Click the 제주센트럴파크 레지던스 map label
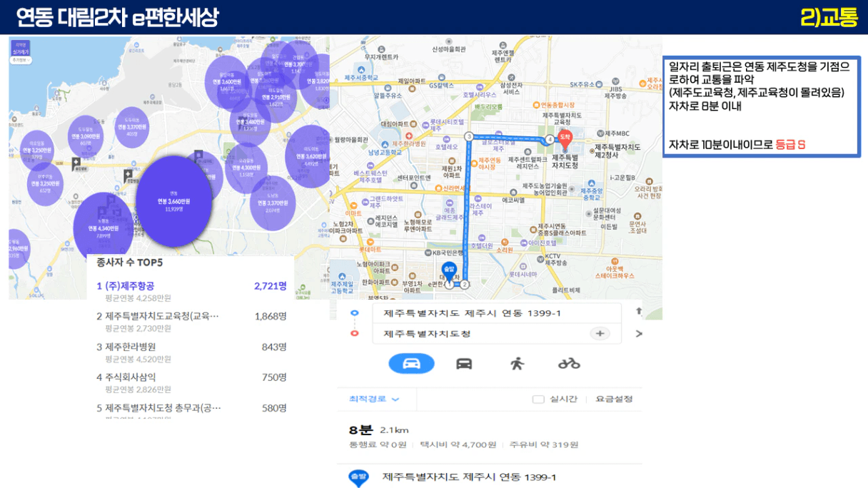 (x=527, y=163)
